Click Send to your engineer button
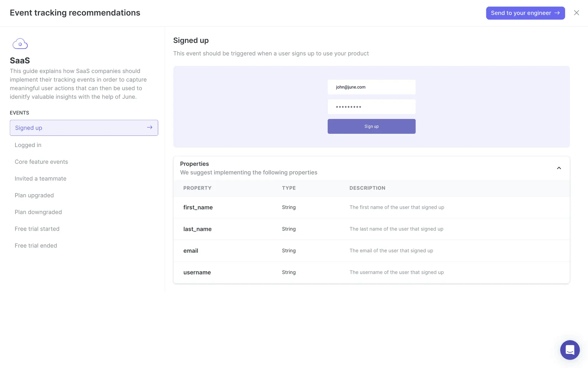Screen dimensions: 588x368 [x=525, y=13]
